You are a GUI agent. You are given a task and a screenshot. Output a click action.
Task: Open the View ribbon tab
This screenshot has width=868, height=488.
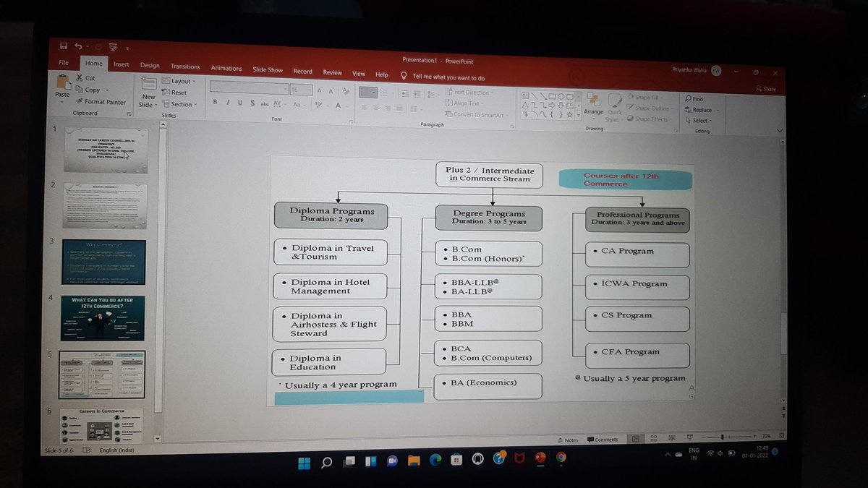click(359, 74)
